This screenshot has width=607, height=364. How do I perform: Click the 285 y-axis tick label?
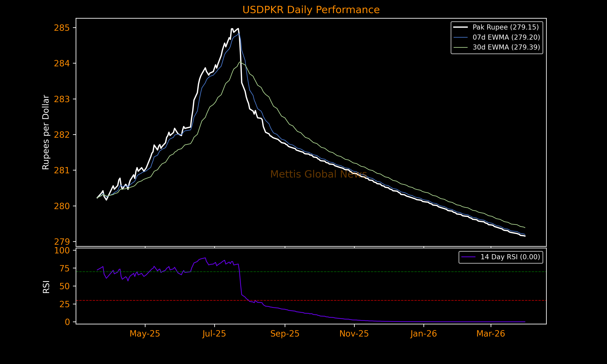pos(62,28)
